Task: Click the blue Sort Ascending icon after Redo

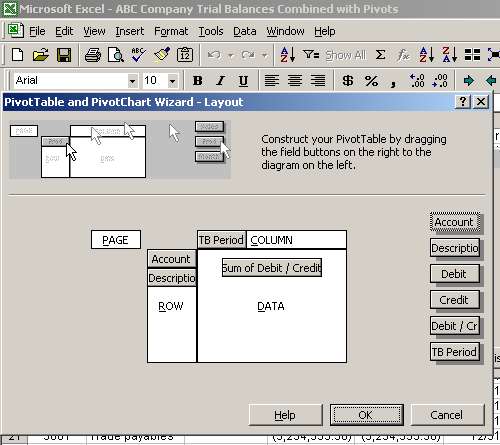Action: [x=287, y=55]
